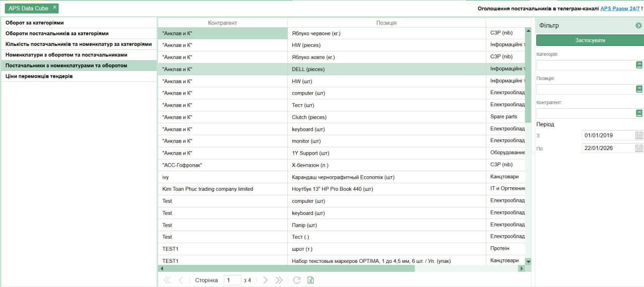Click the Export to Excel icon
The image size is (644, 287).
coord(310,280)
